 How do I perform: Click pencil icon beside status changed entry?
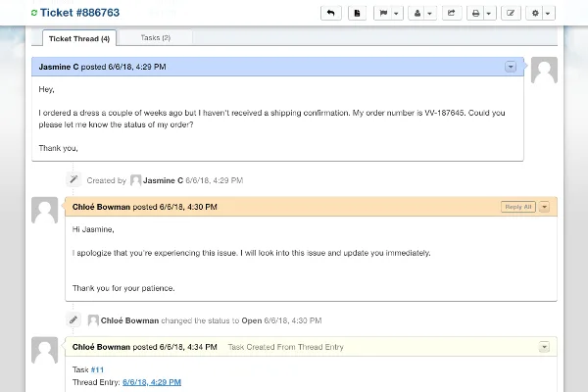[73, 320]
